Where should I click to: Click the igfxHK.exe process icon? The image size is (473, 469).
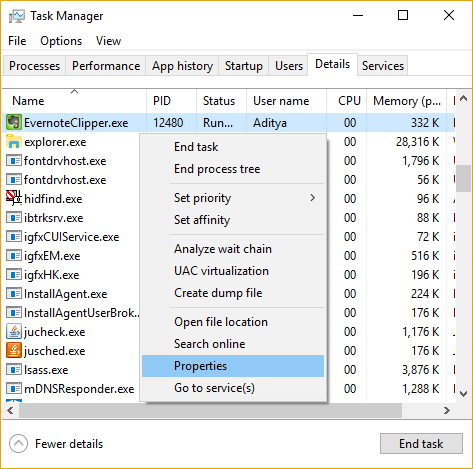14,275
